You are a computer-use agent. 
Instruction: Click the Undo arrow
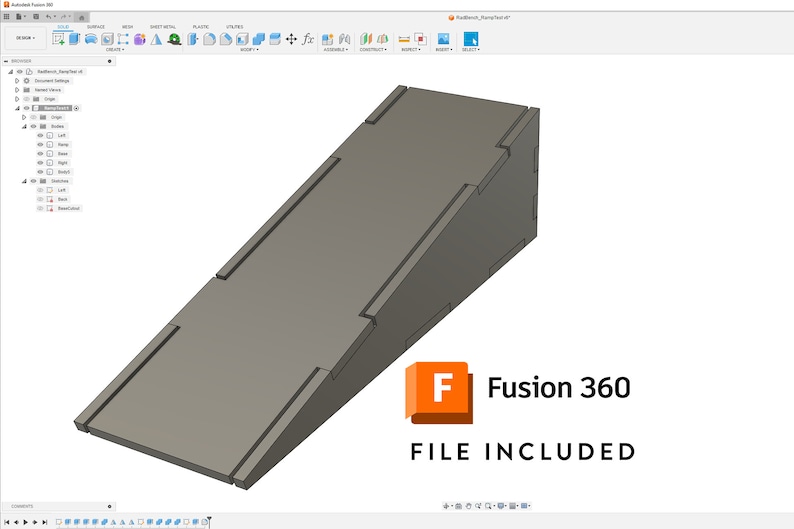pos(50,17)
